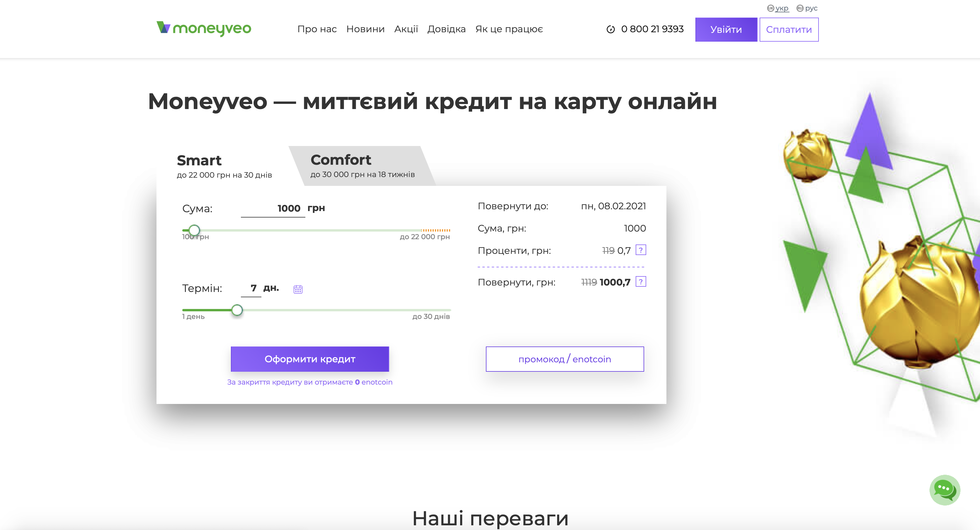Open the Новини menu item
Image resolution: width=980 pixels, height=530 pixels.
tap(365, 29)
